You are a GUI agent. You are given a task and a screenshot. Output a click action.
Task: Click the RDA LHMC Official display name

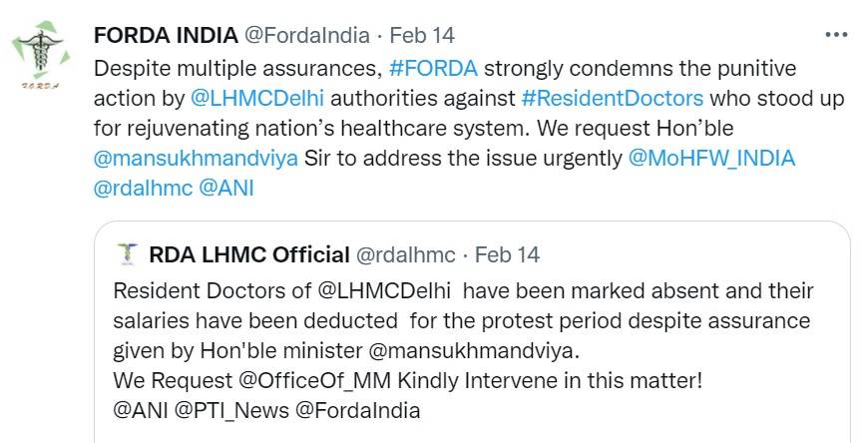248,254
